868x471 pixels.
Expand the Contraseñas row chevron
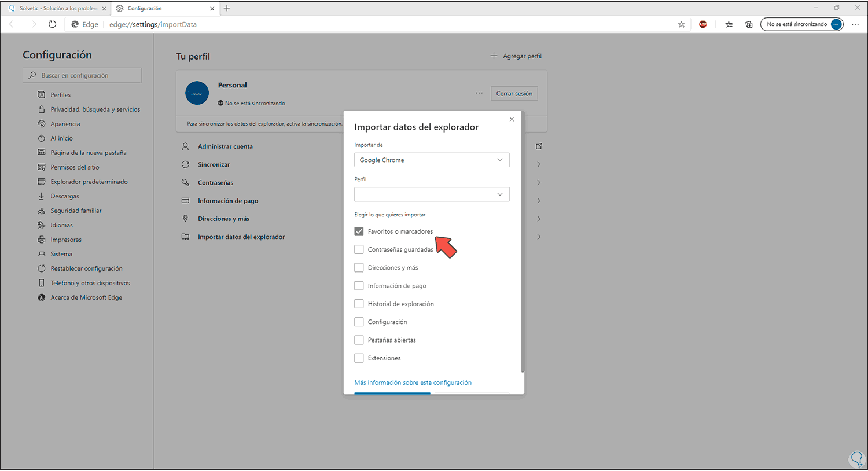click(539, 182)
